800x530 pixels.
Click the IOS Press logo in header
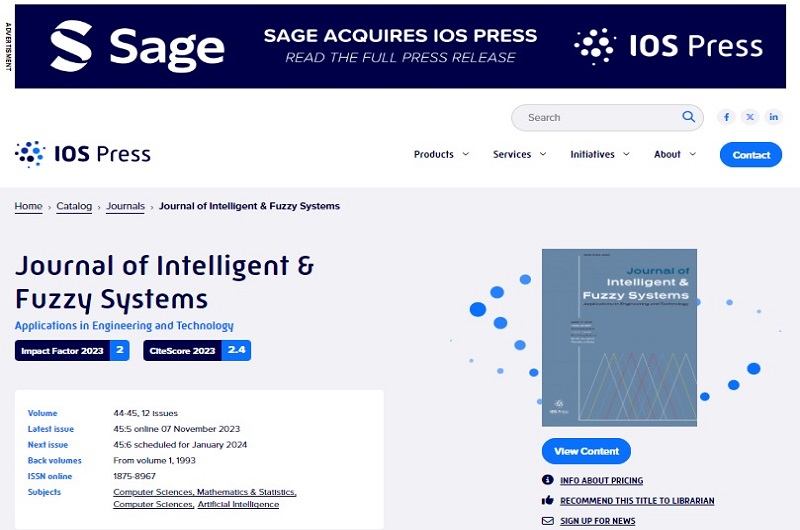click(x=83, y=154)
